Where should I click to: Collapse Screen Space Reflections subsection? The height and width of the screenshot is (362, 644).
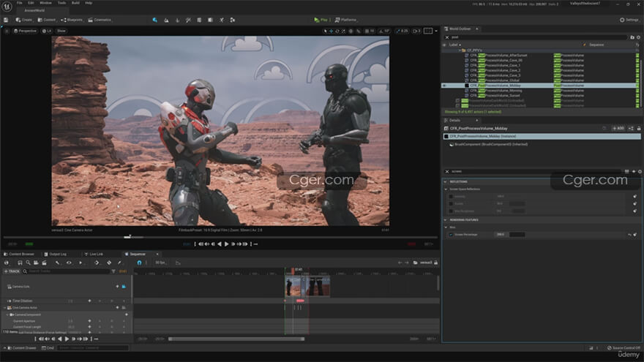446,189
